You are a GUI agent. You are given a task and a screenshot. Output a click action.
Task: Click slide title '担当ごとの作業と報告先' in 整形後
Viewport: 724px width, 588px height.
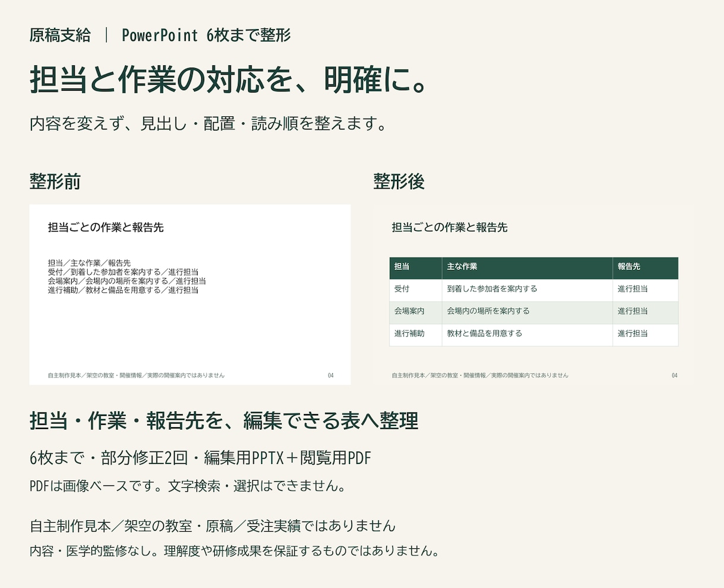449,227
